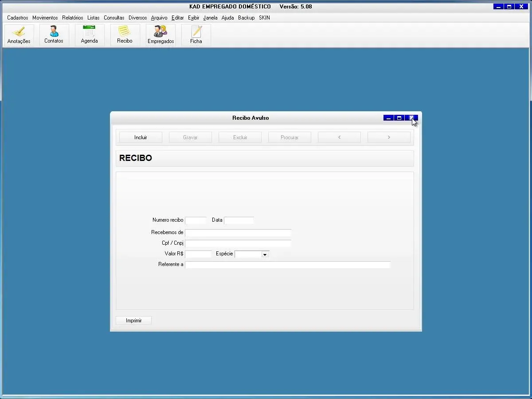
Task: Focus the Referente a text field
Action: [287, 265]
